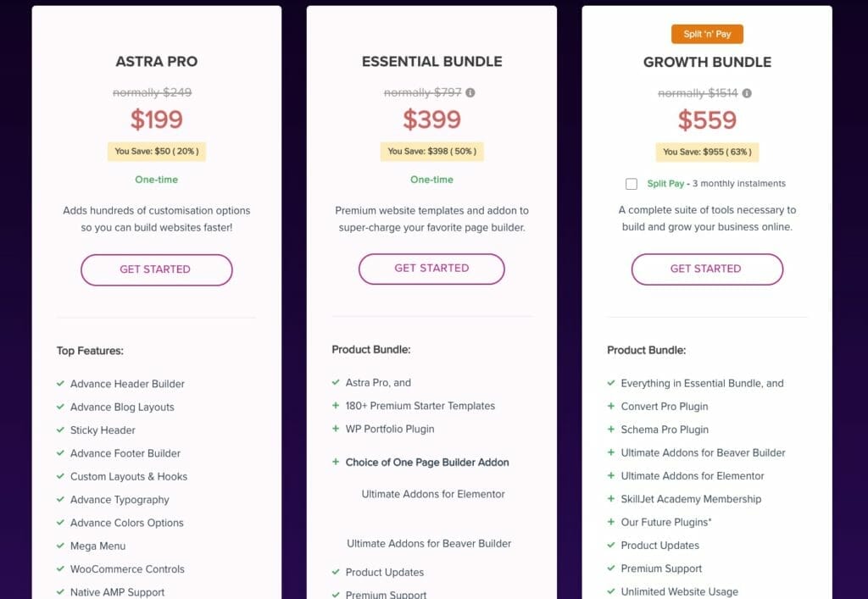Viewport: 868px width, 599px height.
Task: Click the ASTRA PRO plan heading
Action: [x=156, y=62]
